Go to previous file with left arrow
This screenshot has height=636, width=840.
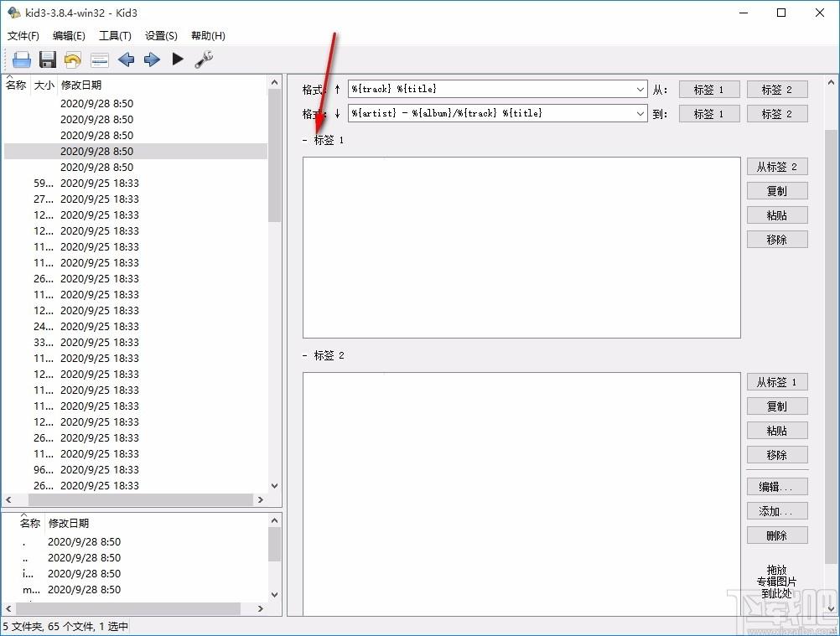pyautogui.click(x=126, y=59)
